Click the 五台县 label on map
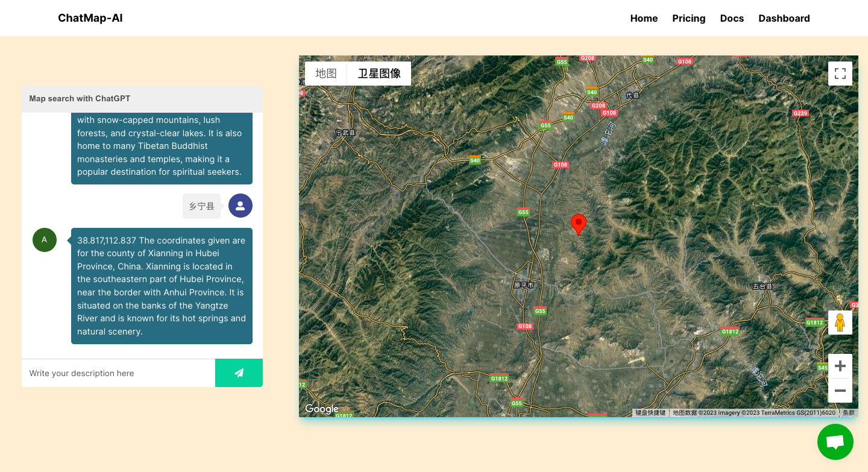868x472 pixels. [x=763, y=286]
